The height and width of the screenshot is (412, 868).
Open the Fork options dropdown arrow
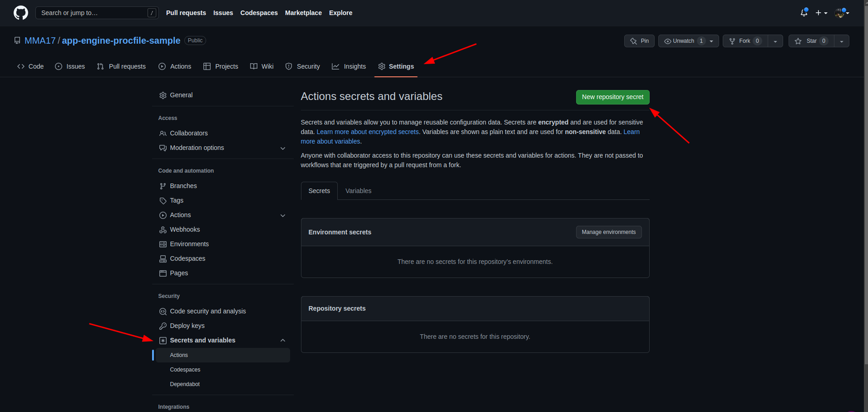coord(775,41)
